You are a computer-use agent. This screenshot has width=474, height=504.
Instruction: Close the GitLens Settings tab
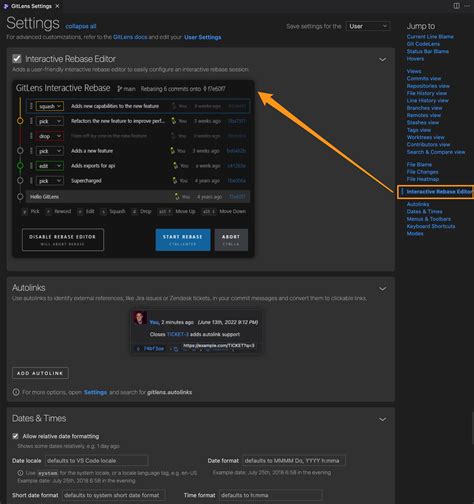[x=57, y=6]
